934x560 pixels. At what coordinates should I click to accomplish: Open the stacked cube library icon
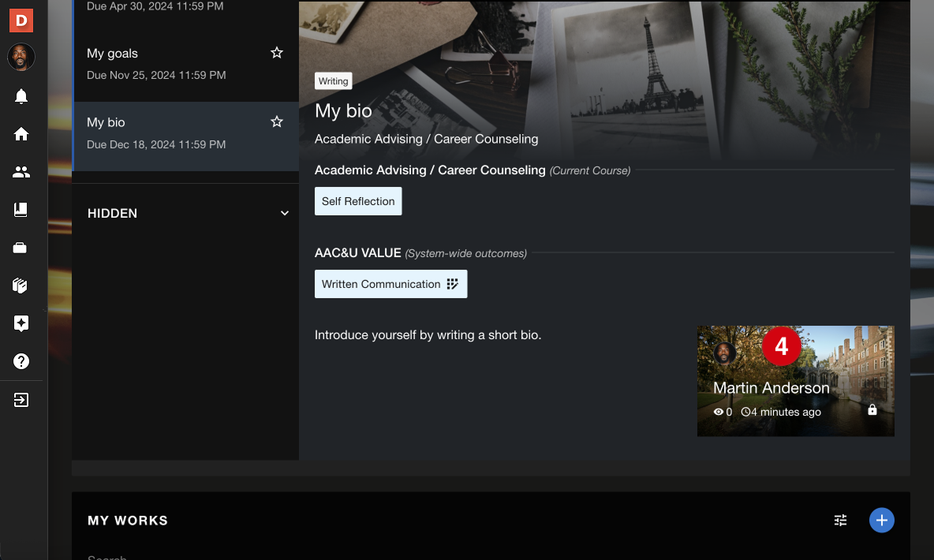tap(21, 286)
